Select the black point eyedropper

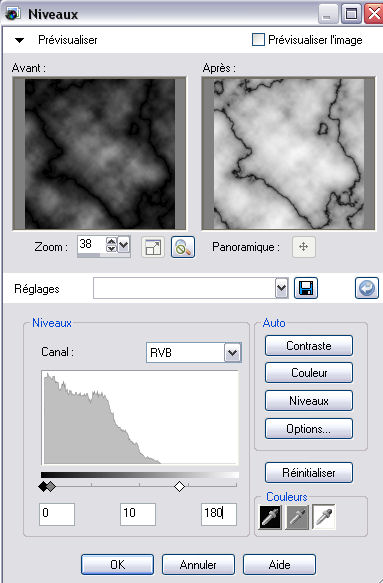coord(270,516)
